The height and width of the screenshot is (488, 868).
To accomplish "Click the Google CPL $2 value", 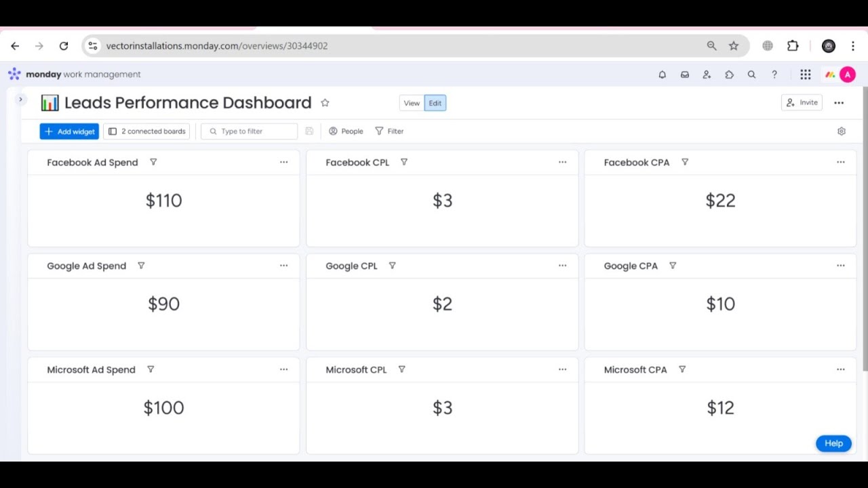I will click(x=442, y=304).
